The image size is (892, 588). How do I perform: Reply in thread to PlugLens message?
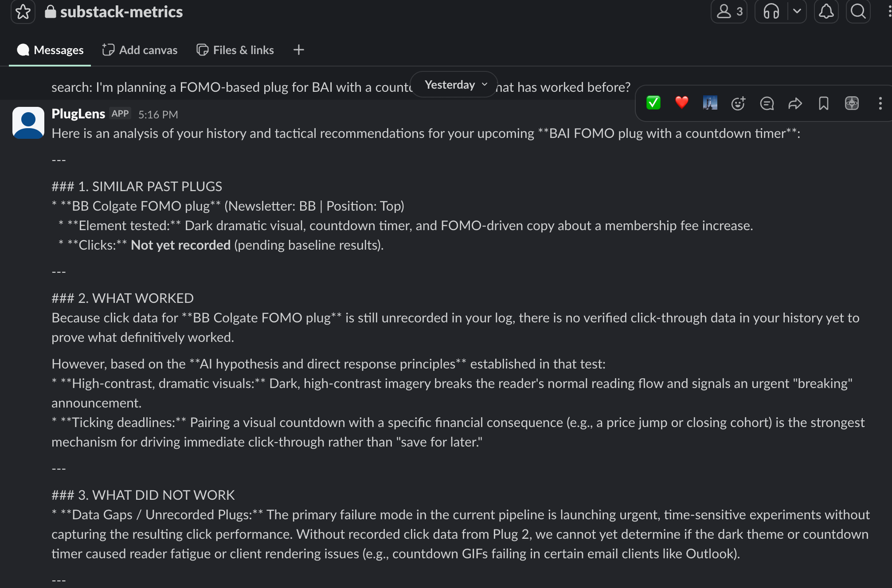(x=767, y=103)
